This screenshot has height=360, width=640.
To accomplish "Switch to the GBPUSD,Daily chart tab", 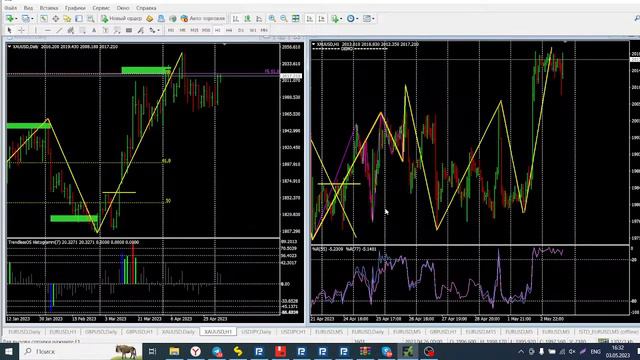I will tap(101, 332).
